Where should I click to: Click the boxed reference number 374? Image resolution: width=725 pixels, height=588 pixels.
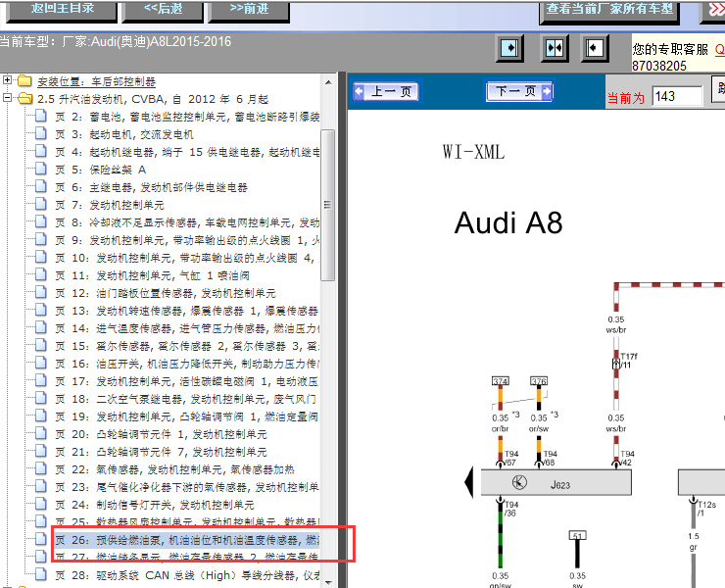501,381
